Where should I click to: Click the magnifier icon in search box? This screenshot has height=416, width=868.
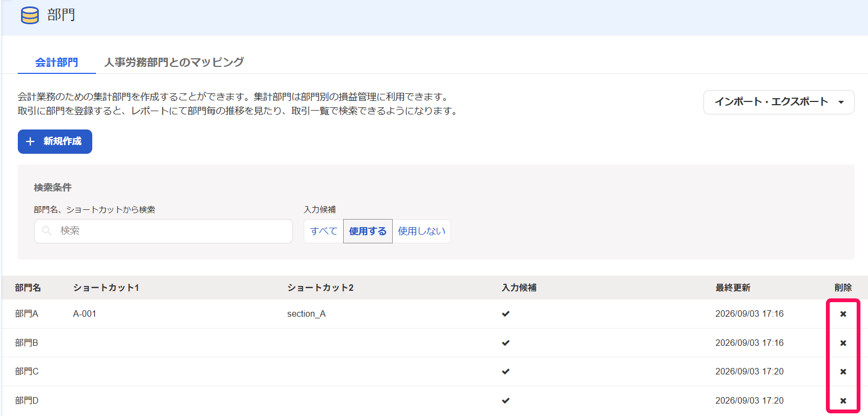point(47,231)
